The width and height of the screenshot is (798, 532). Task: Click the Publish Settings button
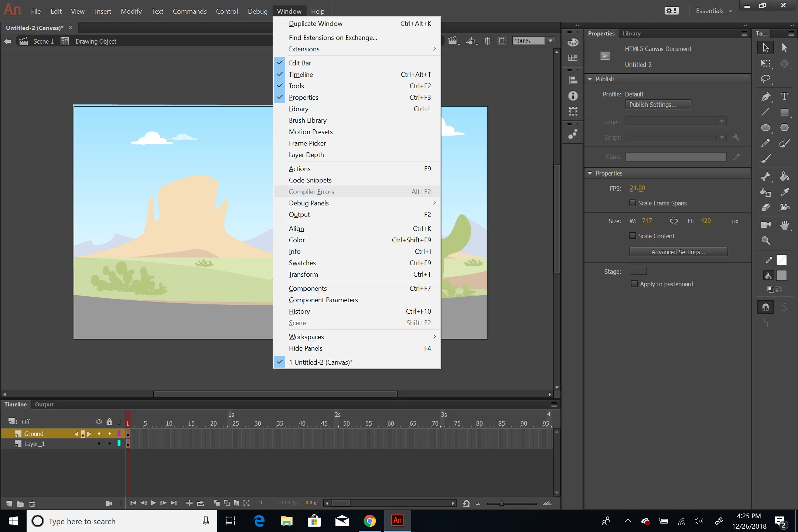click(x=658, y=105)
